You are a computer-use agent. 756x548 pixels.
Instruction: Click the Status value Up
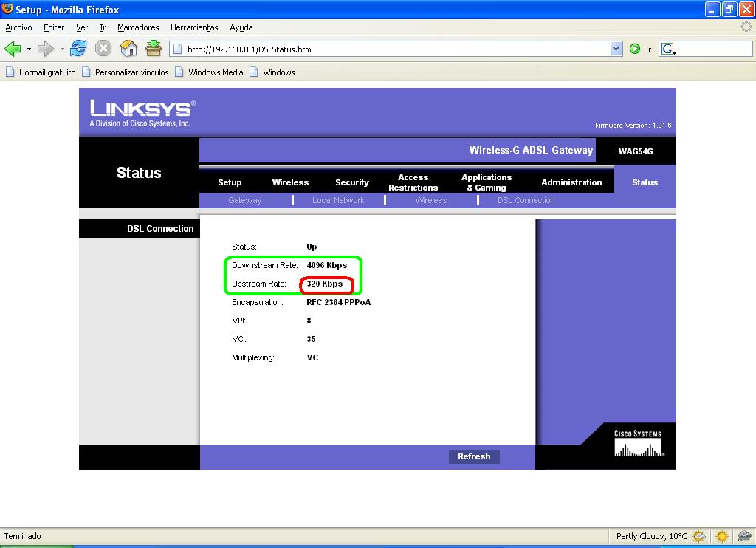(x=312, y=247)
